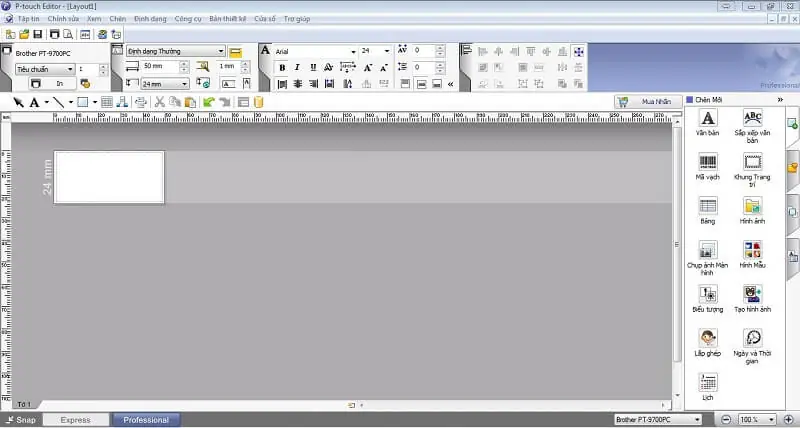
Task: Open the Tập tin menu
Action: 29,19
